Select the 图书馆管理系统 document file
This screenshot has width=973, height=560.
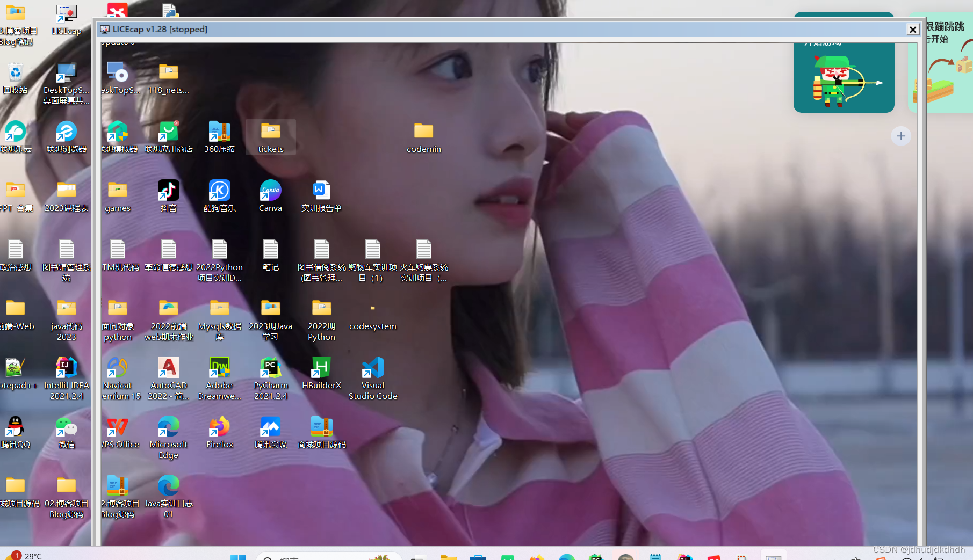pyautogui.click(x=67, y=261)
